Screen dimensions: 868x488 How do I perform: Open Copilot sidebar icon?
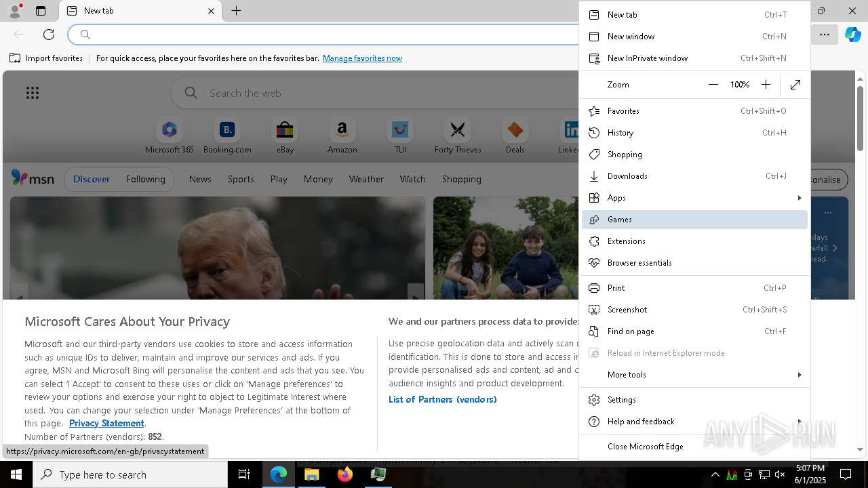(852, 35)
